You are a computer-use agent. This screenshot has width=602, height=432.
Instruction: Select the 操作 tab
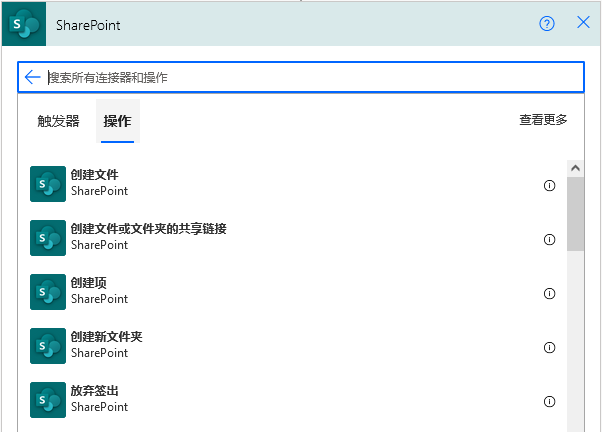pos(117,121)
